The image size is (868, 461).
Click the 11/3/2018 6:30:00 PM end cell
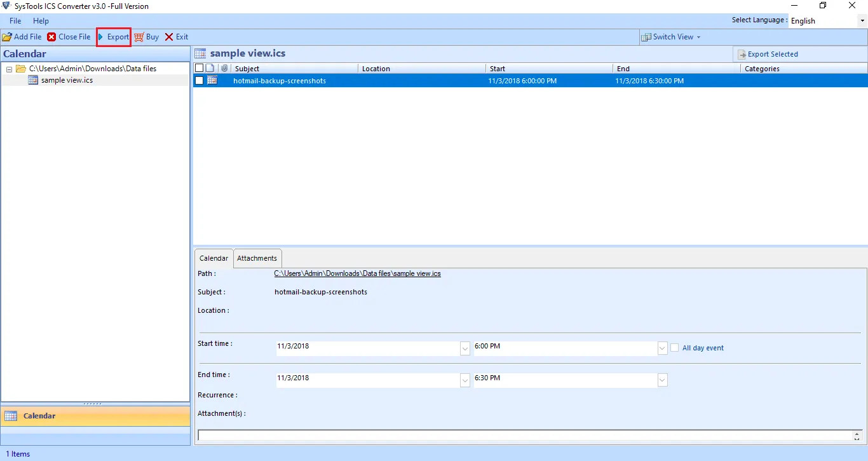click(x=649, y=81)
